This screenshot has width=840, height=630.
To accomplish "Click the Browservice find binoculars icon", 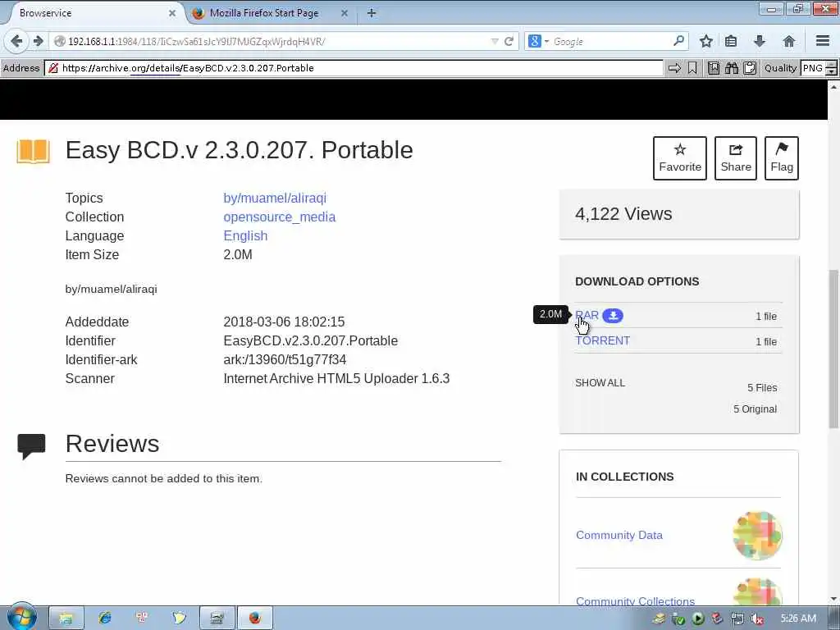I will pyautogui.click(x=732, y=68).
